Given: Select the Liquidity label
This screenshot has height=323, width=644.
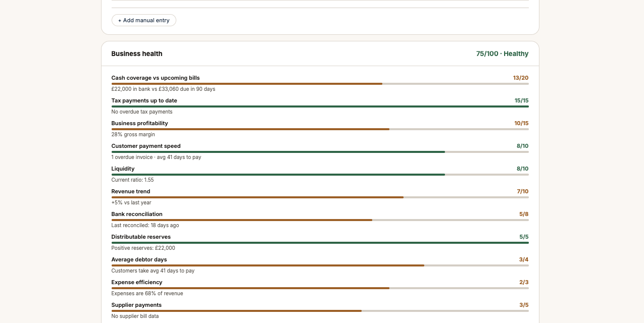Looking at the screenshot, I should tap(123, 169).
